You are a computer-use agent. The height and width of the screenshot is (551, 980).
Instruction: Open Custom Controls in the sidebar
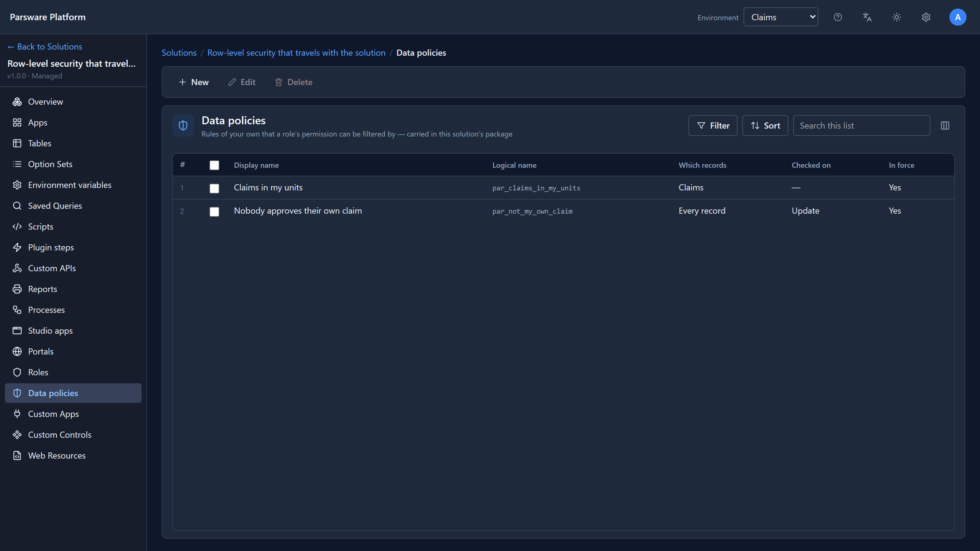(73, 435)
